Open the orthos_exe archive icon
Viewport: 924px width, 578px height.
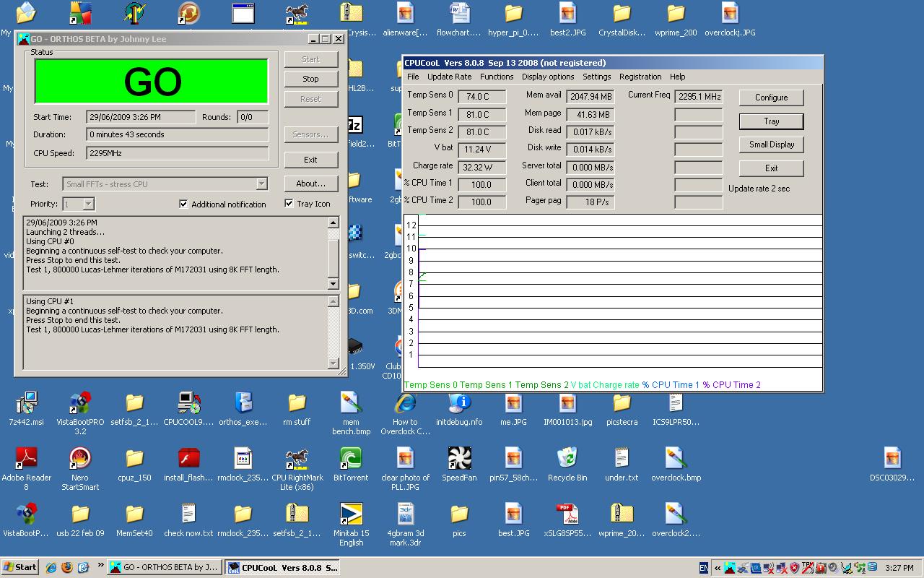(x=243, y=403)
